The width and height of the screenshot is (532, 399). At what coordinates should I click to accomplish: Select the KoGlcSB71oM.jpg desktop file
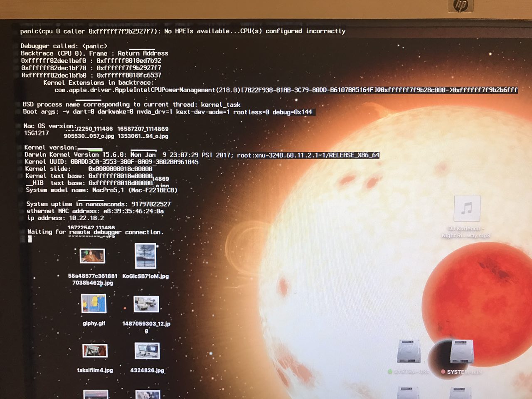coord(145,256)
